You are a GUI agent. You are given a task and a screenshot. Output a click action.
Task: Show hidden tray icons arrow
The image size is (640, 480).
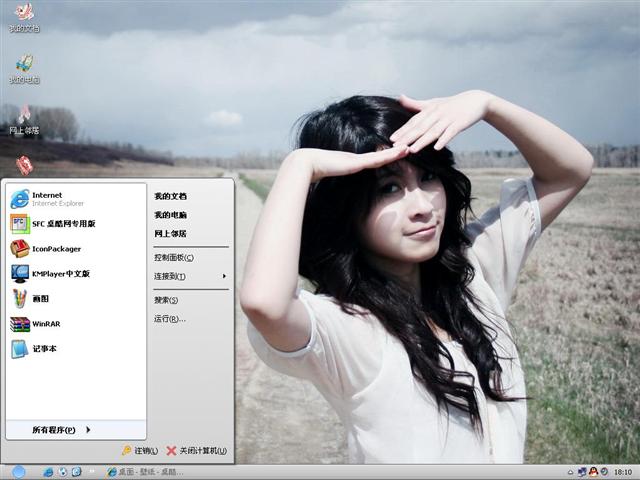tap(570, 473)
